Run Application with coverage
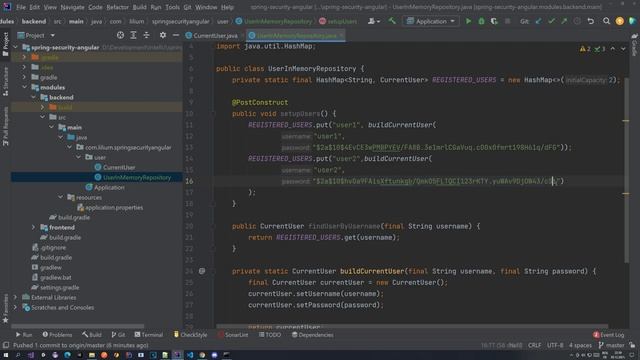640x360 pixels. [x=494, y=21]
